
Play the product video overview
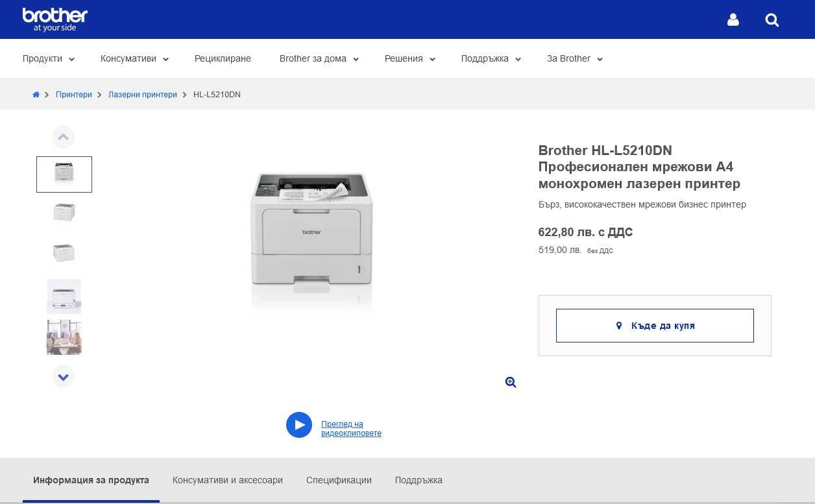coord(299,425)
